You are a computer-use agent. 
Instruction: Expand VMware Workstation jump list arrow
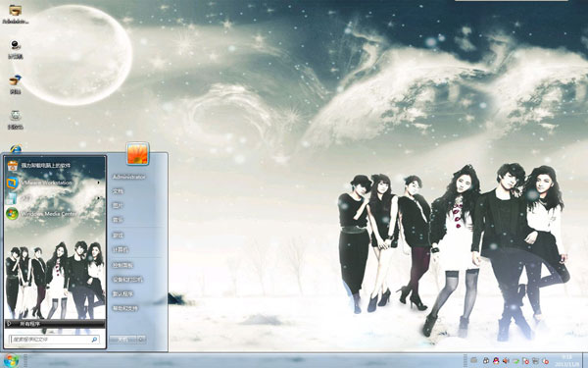pos(99,183)
